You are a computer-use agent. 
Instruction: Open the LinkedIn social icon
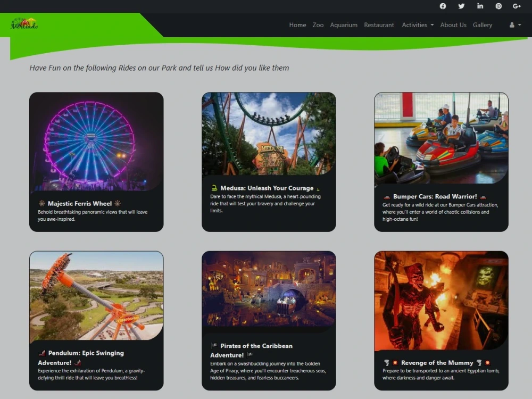pyautogui.click(x=480, y=6)
